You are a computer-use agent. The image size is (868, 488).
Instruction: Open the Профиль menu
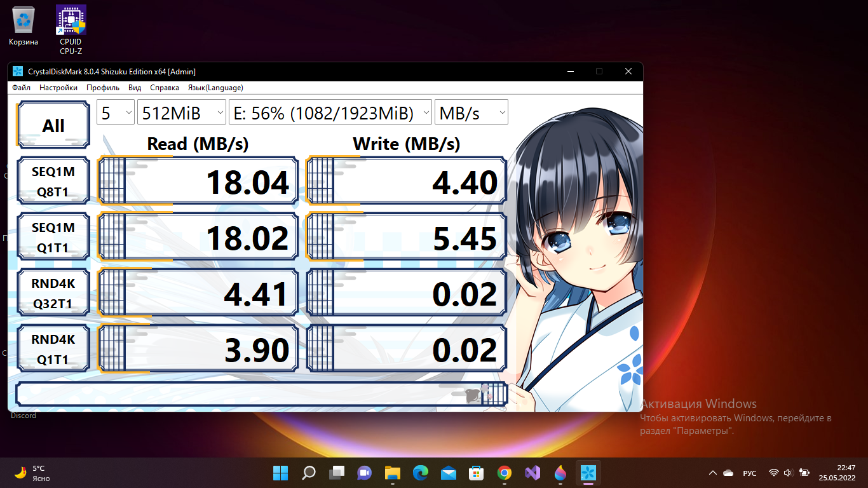pyautogui.click(x=103, y=88)
